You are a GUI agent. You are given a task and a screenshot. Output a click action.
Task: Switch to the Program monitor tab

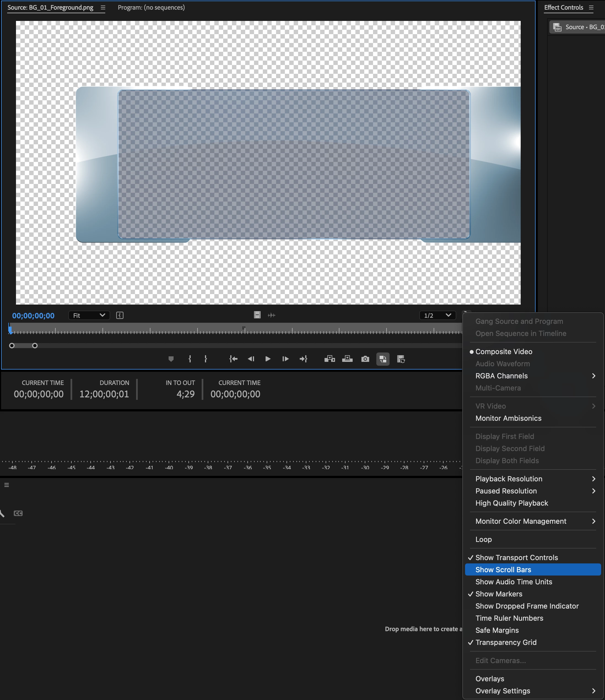pyautogui.click(x=151, y=7)
